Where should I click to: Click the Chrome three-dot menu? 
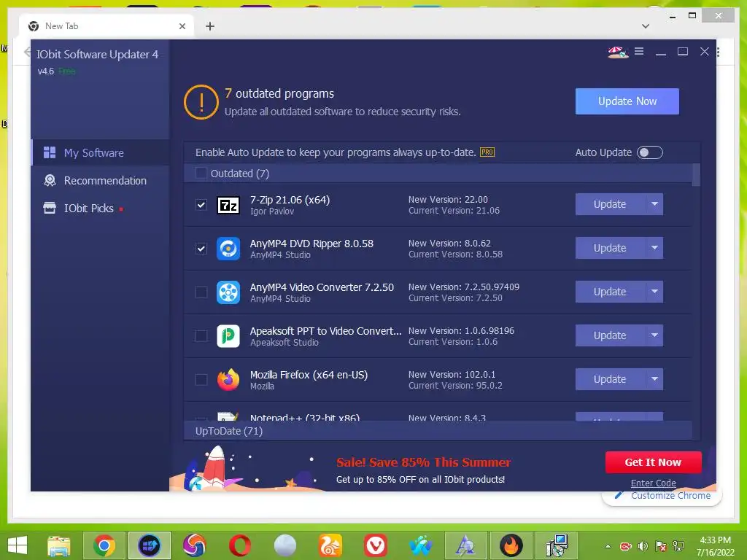coord(718,52)
